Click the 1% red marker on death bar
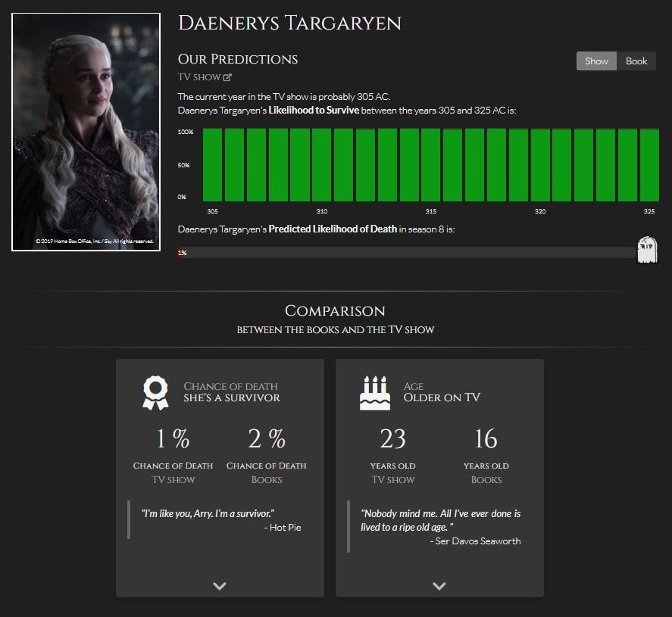The image size is (672, 617). coord(182,253)
